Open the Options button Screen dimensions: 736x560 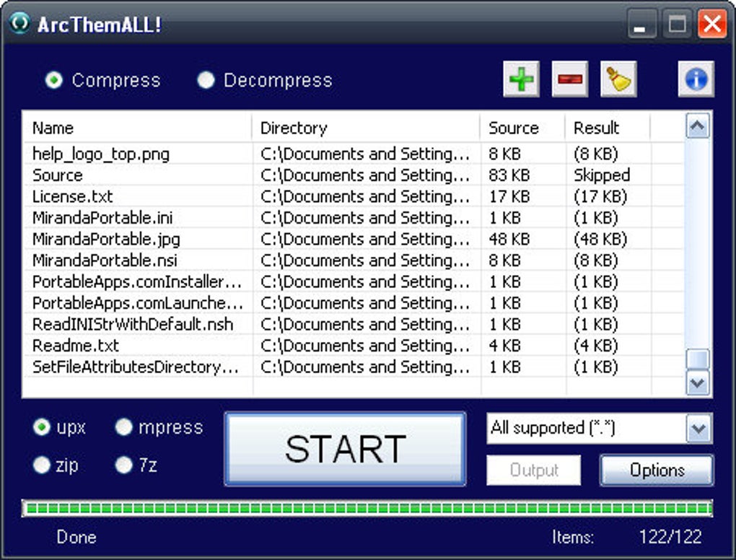[x=657, y=470]
